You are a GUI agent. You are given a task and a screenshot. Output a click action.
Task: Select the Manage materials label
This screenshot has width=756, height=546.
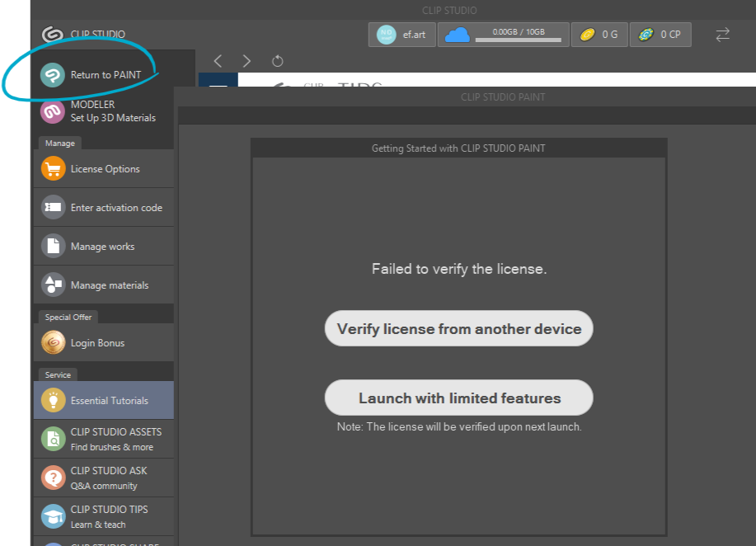click(x=110, y=285)
